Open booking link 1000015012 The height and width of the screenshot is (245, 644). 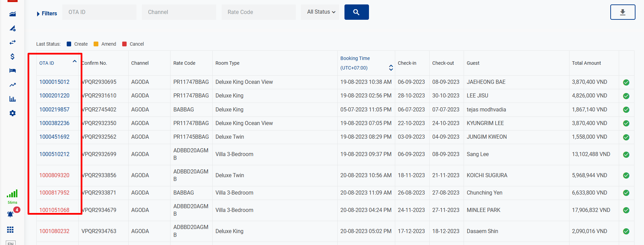[54, 82]
